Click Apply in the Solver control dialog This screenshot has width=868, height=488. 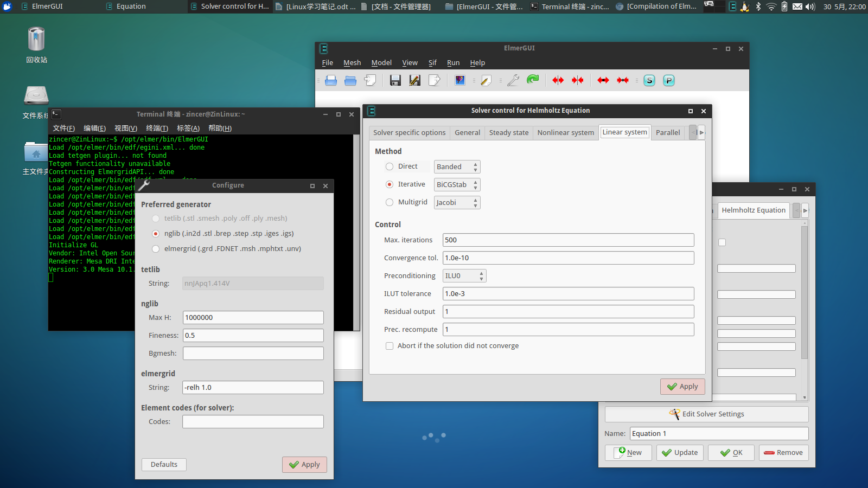[x=682, y=387]
